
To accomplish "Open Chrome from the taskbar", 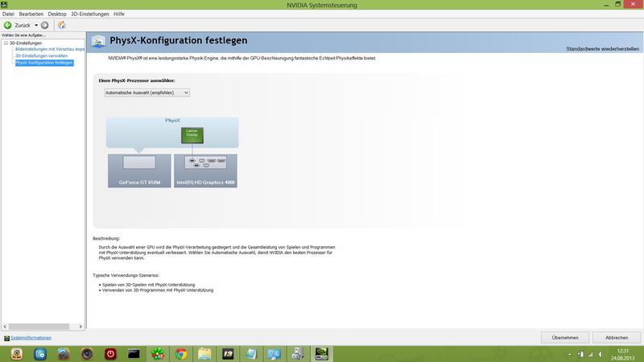I will (181, 354).
